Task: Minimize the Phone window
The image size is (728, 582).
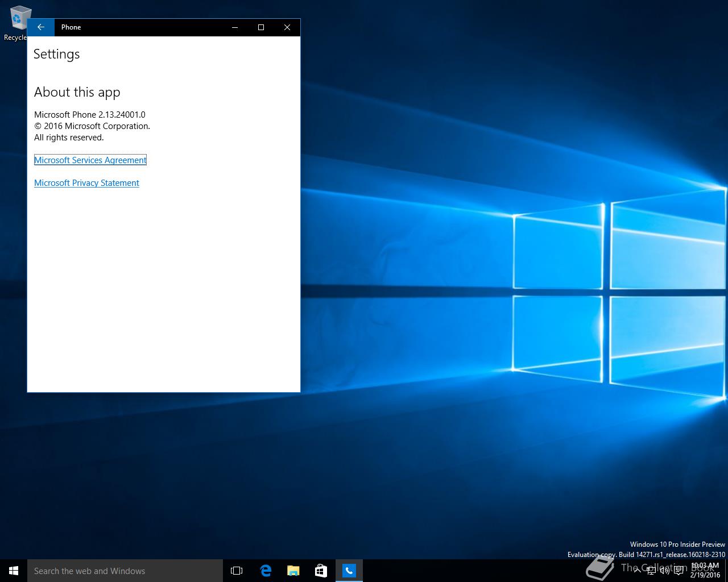Action: [x=235, y=27]
